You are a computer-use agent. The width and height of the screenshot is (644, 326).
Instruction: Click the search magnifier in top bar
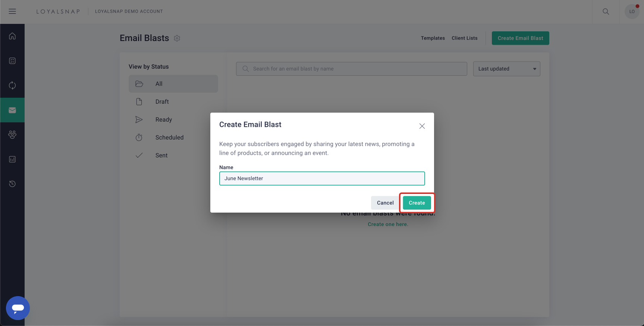tap(606, 12)
